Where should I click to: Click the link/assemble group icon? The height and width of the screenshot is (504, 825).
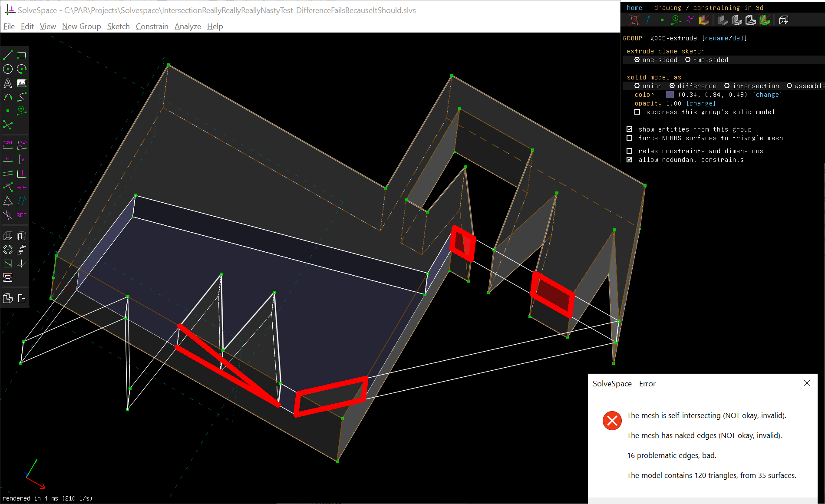pyautogui.click(x=8, y=277)
